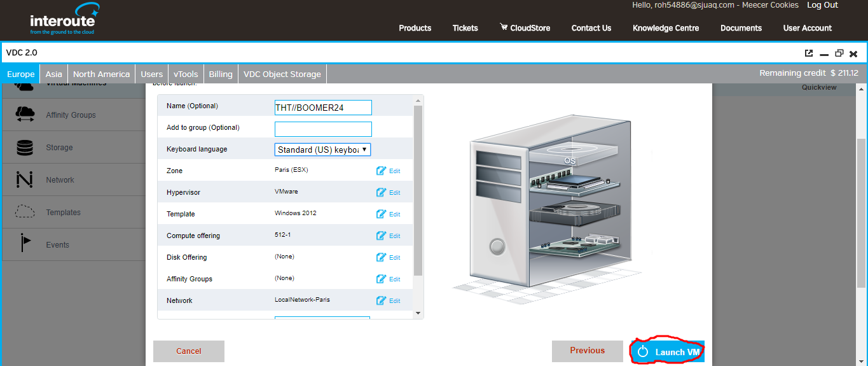The image size is (868, 366).
Task: Click the Previous button
Action: pyautogui.click(x=588, y=351)
